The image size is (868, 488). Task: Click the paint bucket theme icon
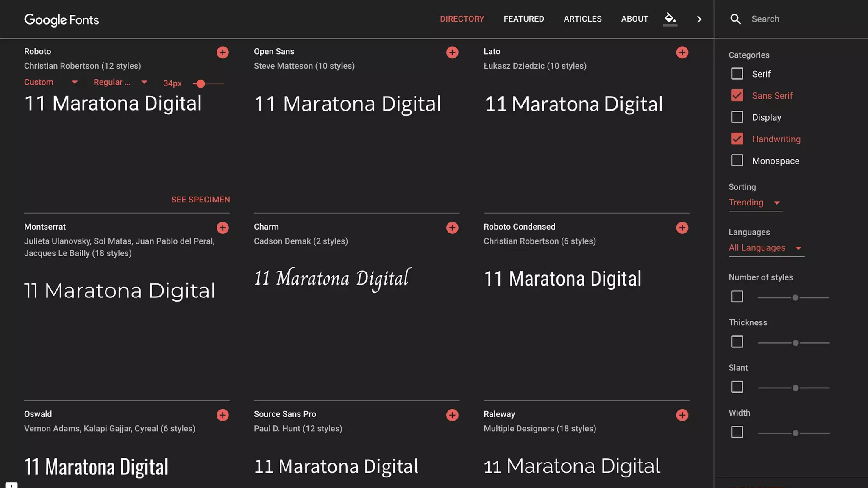coord(670,19)
